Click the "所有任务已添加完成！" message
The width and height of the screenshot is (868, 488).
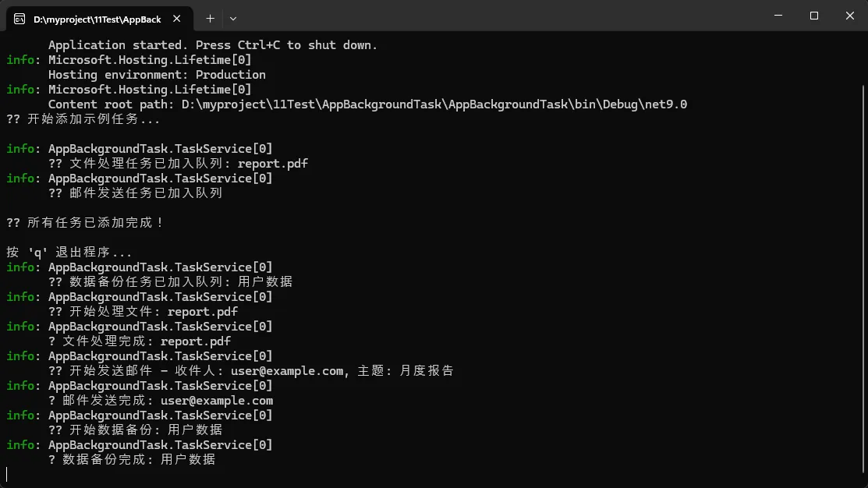coord(95,223)
